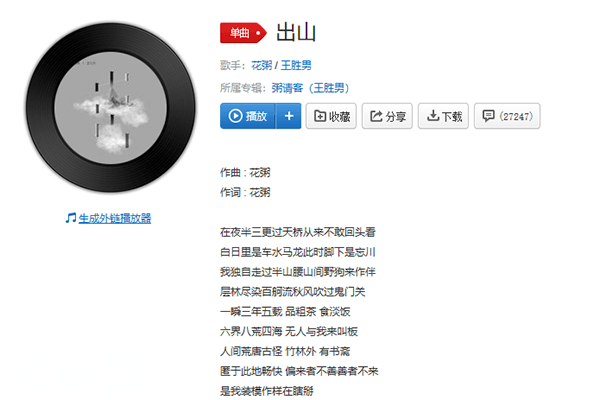Download the song via the 下载 button
600x400 pixels.
(443, 116)
